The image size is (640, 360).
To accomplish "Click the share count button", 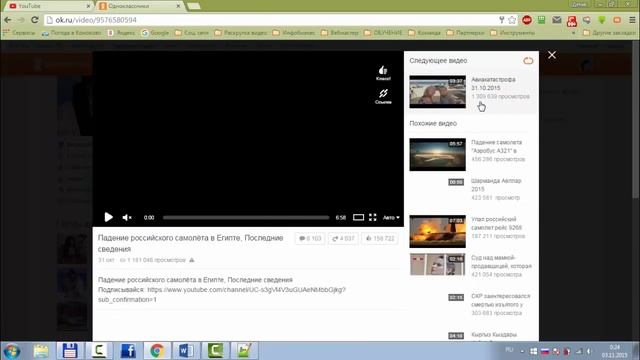I will pyautogui.click(x=343, y=238).
